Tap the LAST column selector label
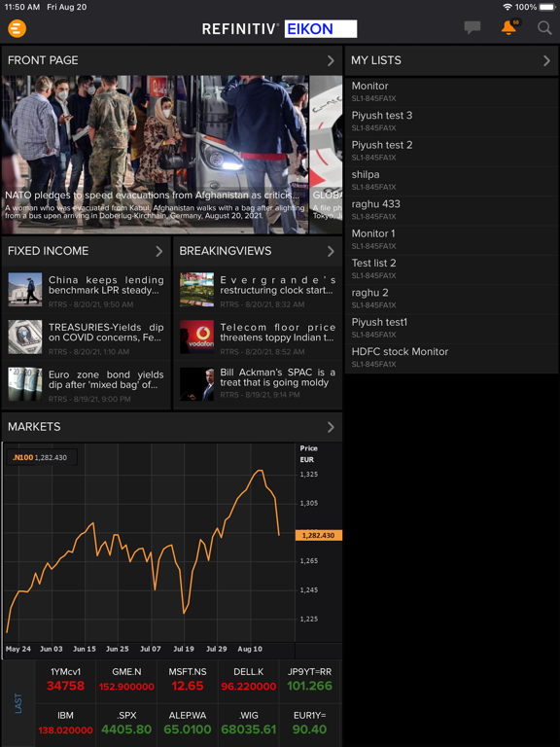The image size is (560, 747). tap(18, 703)
